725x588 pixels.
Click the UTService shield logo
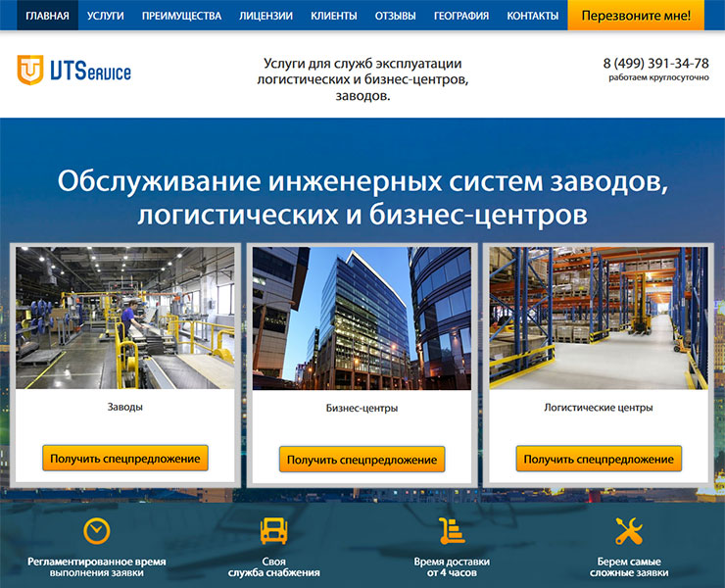[x=30, y=70]
